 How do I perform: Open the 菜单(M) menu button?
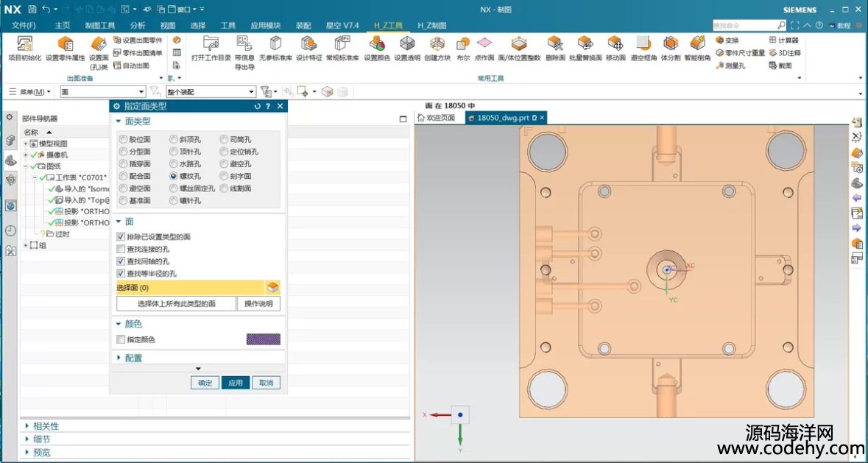[x=31, y=92]
